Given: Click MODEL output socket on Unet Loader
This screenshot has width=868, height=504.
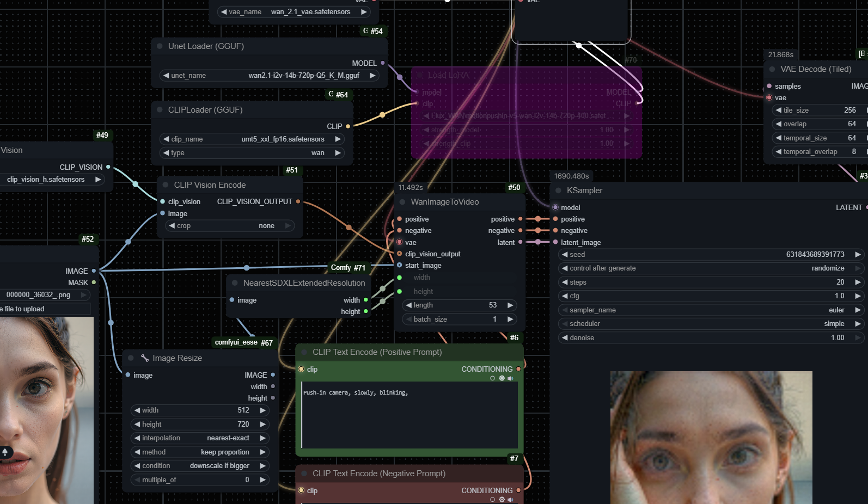Looking at the screenshot, I should pyautogui.click(x=383, y=63).
